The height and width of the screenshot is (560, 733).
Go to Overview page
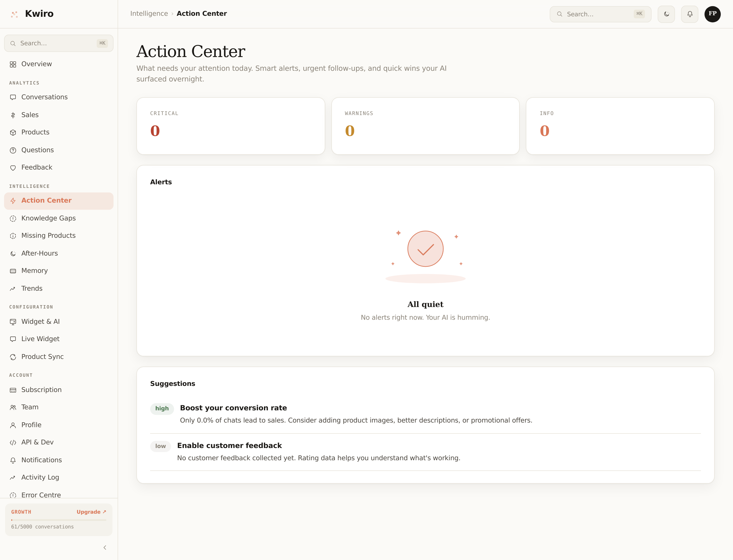[x=59, y=64]
